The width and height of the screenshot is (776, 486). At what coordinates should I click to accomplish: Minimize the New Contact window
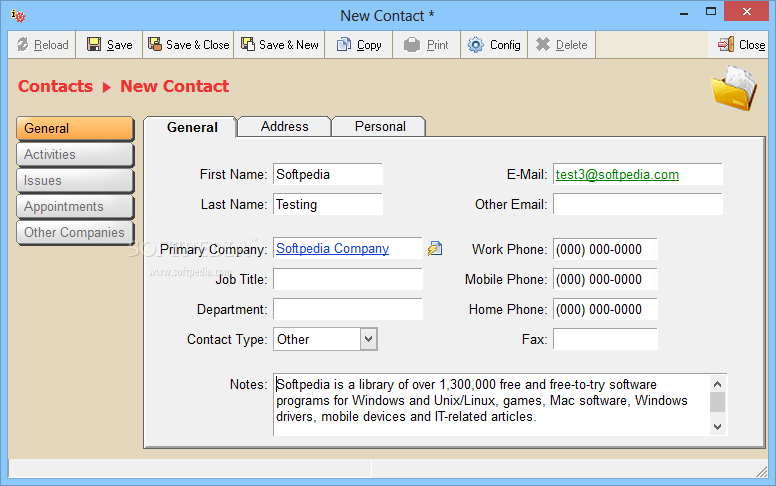pos(684,13)
